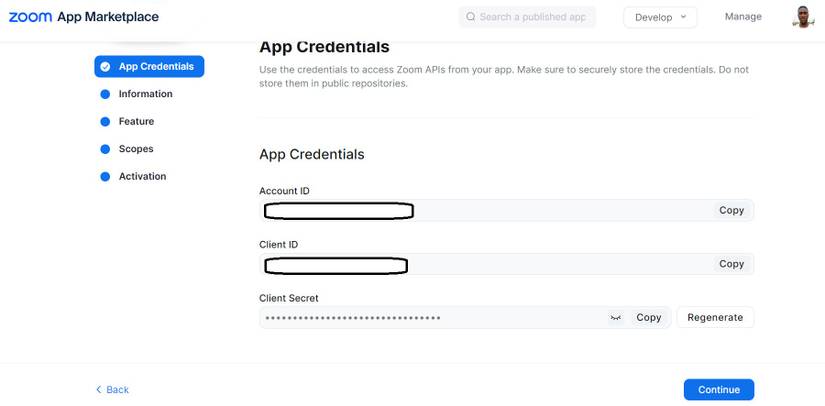Click the Activation step dot icon
This screenshot has width=825, height=406.
click(105, 177)
